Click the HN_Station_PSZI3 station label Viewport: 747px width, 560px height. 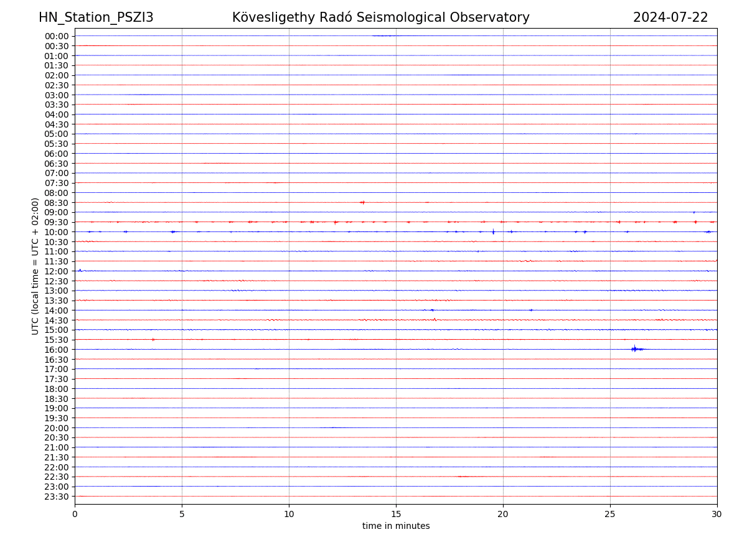tap(96, 17)
